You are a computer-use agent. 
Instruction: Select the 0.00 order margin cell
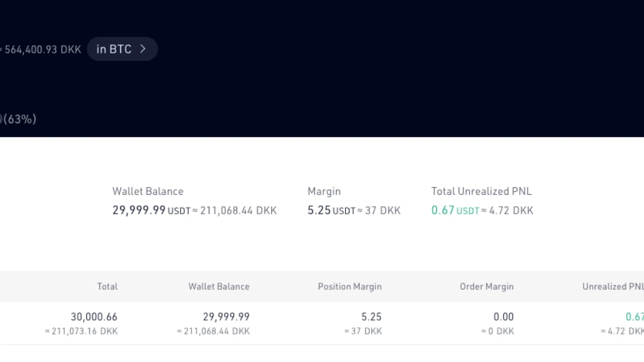pyautogui.click(x=504, y=317)
